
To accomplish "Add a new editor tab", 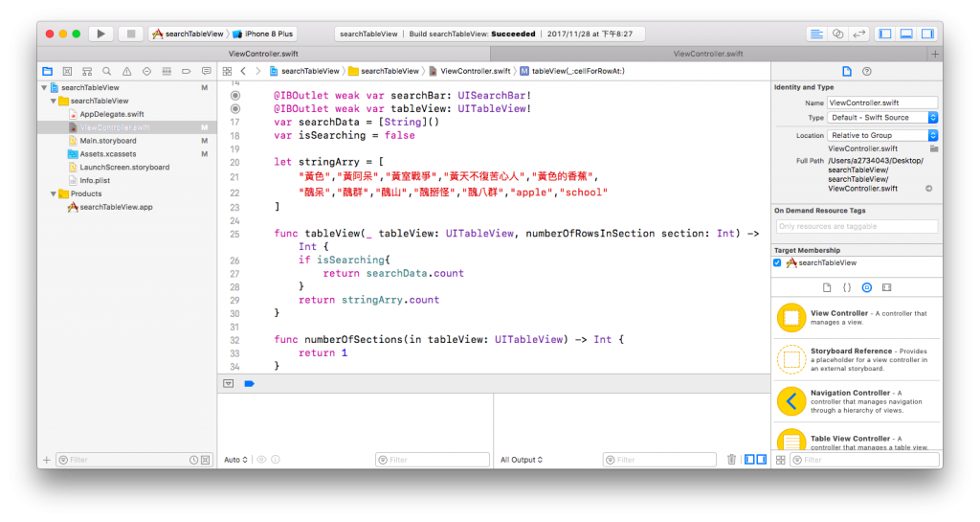I will 935,54.
